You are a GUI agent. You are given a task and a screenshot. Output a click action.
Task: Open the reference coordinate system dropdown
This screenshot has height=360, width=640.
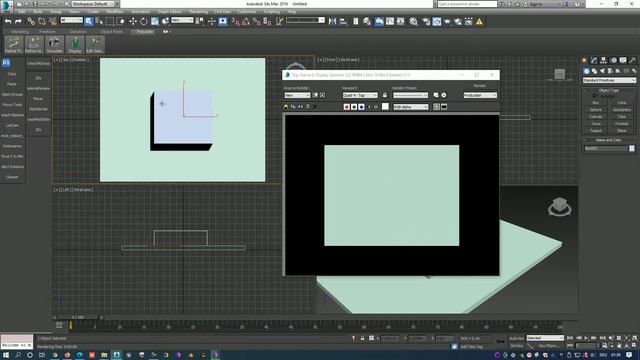coord(182,20)
